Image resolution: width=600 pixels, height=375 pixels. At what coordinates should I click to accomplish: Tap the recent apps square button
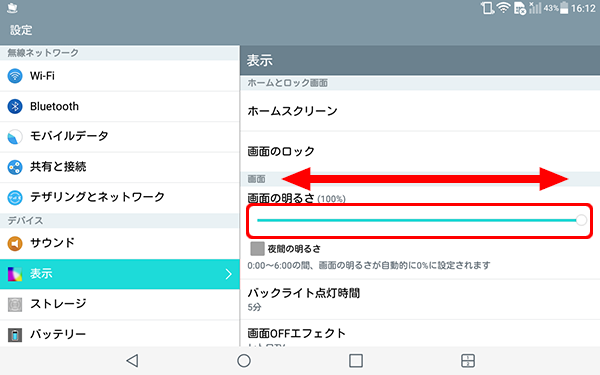click(x=356, y=360)
